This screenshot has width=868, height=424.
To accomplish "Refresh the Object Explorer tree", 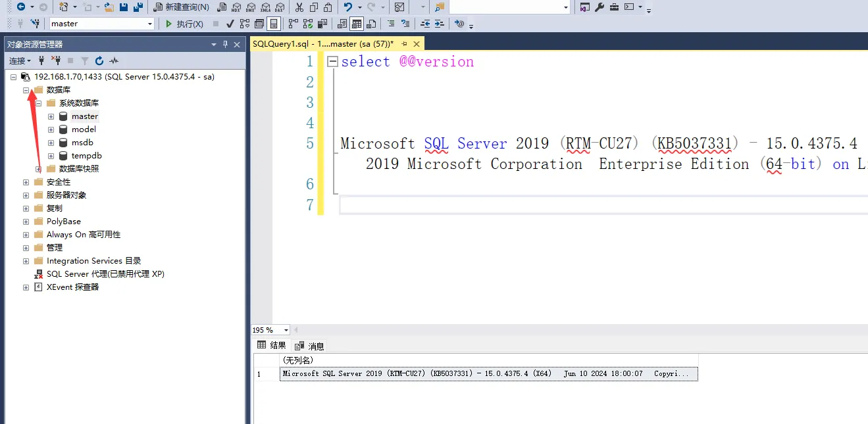I will pyautogui.click(x=99, y=60).
